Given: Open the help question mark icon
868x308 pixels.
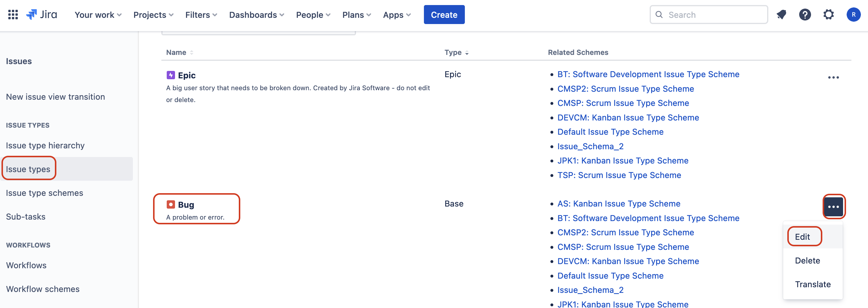Looking at the screenshot, I should pyautogui.click(x=805, y=15).
